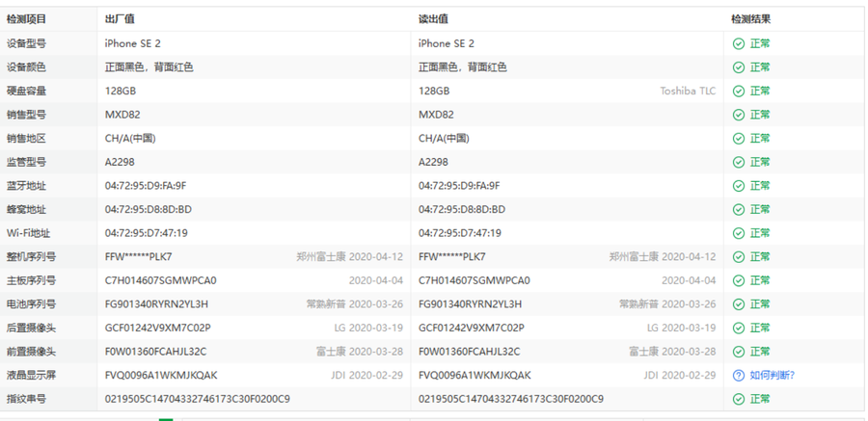This screenshot has height=421, width=868.
Task: Click the 出厂值 column header
Action: click(x=120, y=19)
